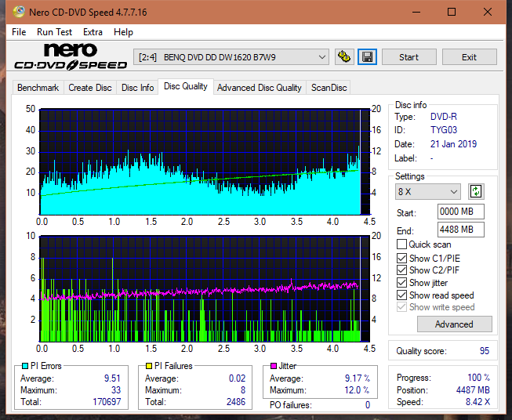Click the PI Errors upper graph
Viewport: 512px width, 420px height.
[x=205, y=161]
